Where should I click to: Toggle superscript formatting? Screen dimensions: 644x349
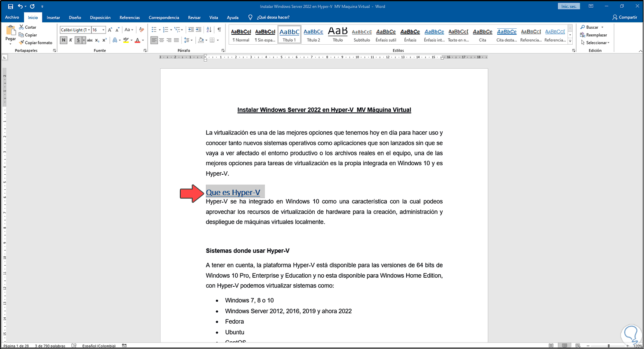[104, 40]
